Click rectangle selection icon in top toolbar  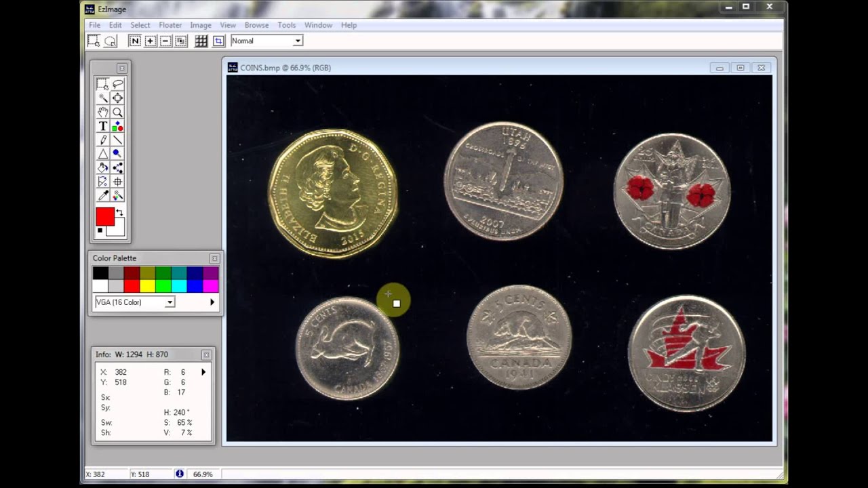pos(94,41)
